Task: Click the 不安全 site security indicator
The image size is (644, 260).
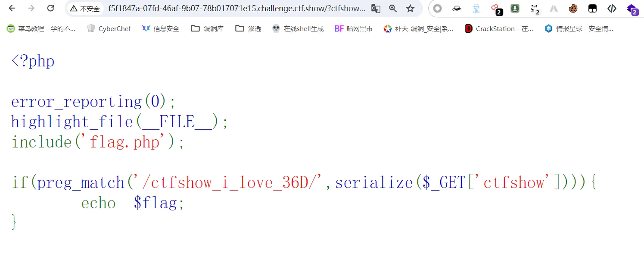Action: tap(85, 8)
